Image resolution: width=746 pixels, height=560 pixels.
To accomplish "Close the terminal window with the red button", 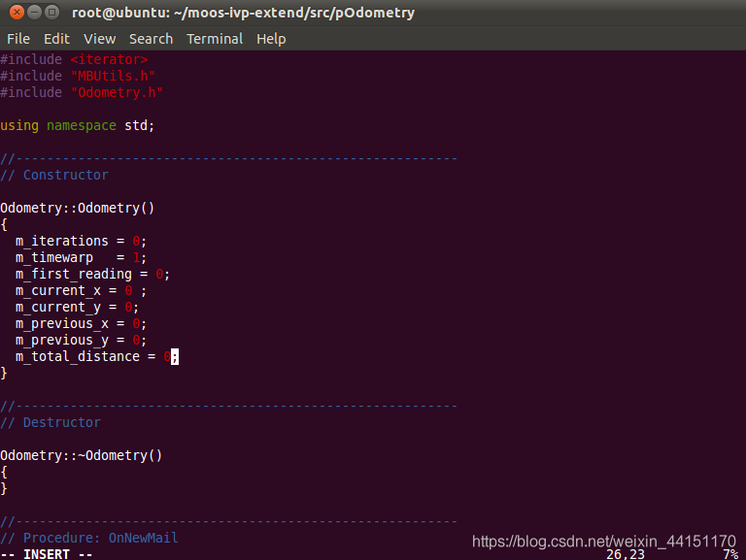I will 17,12.
